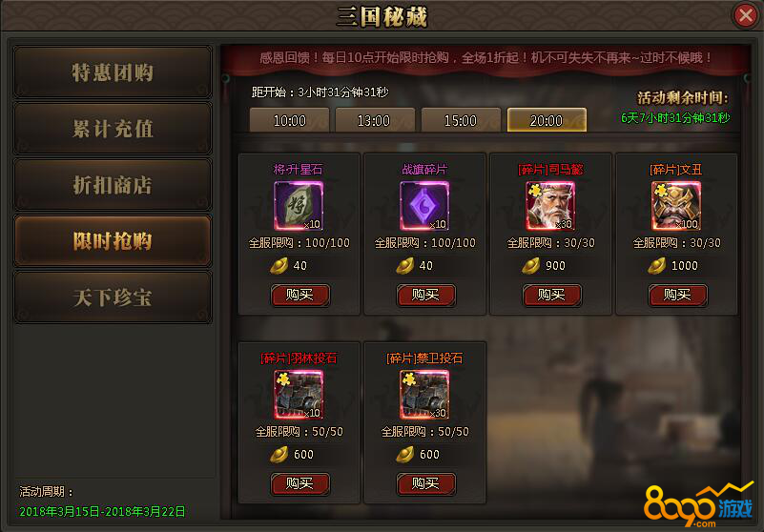764x532 pixels.
Task: Select the 20:00 time slot tab
Action: 547,120
